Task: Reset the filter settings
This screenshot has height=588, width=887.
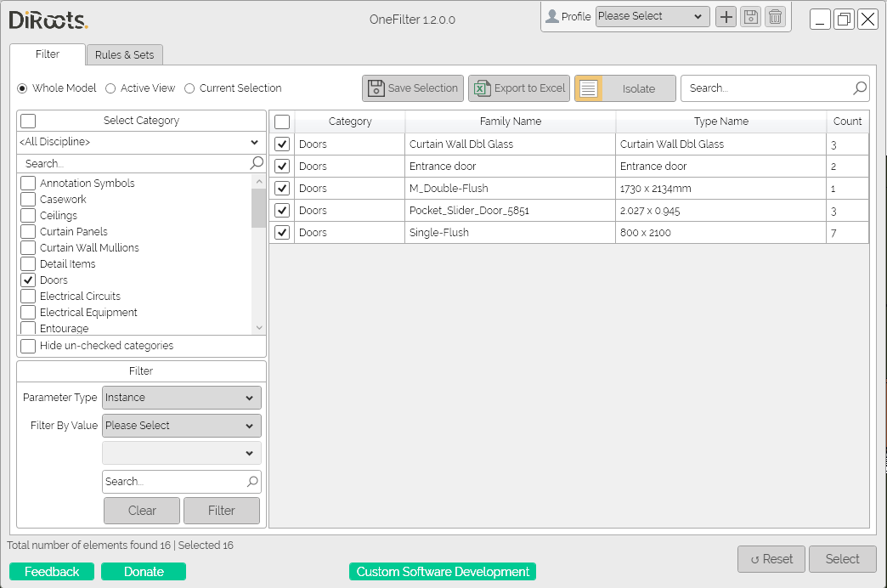Action: click(x=771, y=559)
